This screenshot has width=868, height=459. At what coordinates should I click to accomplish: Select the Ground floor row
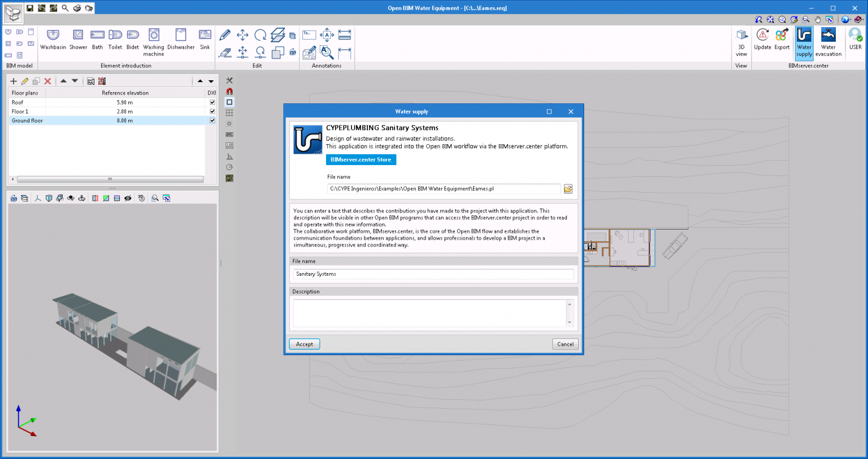click(112, 120)
